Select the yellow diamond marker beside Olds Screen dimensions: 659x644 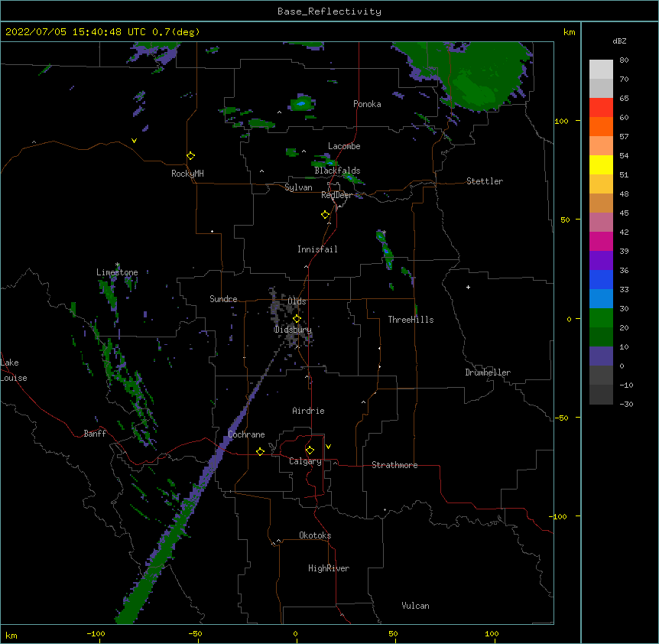click(x=297, y=319)
